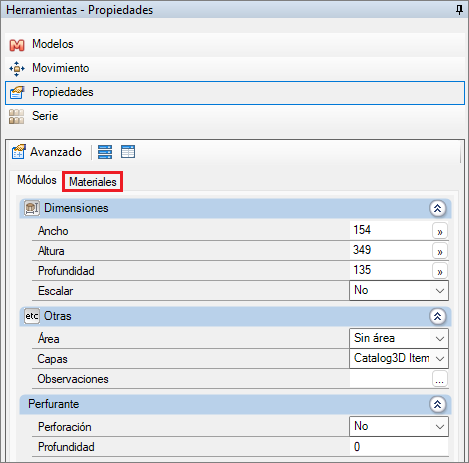Viewport: 469px width, 463px height.
Task: Open the Capas dropdown
Action: [399, 359]
